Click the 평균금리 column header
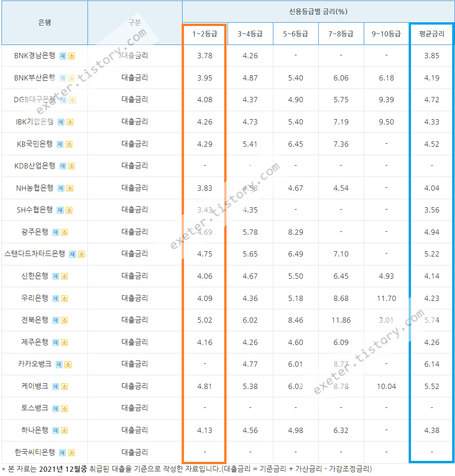The image size is (455, 476). coord(432,34)
